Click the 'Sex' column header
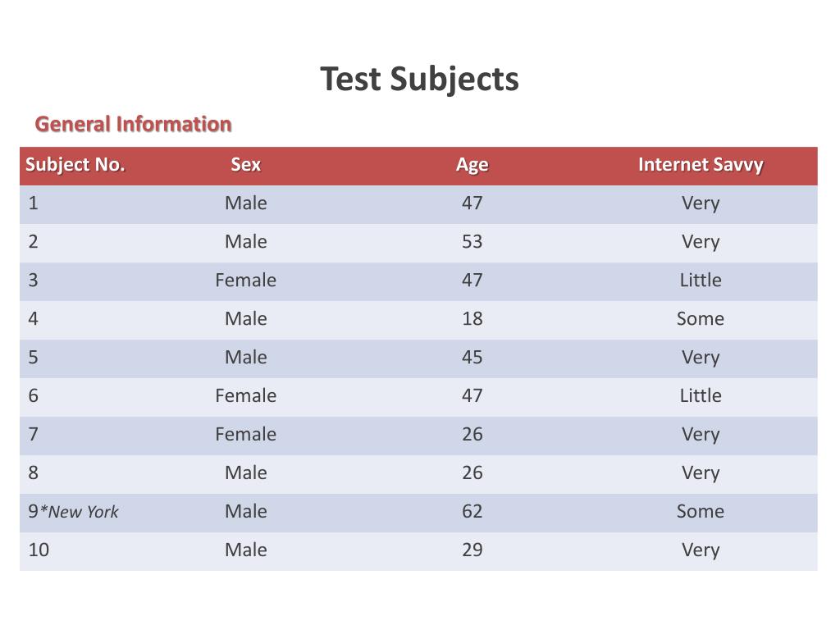 [x=246, y=164]
